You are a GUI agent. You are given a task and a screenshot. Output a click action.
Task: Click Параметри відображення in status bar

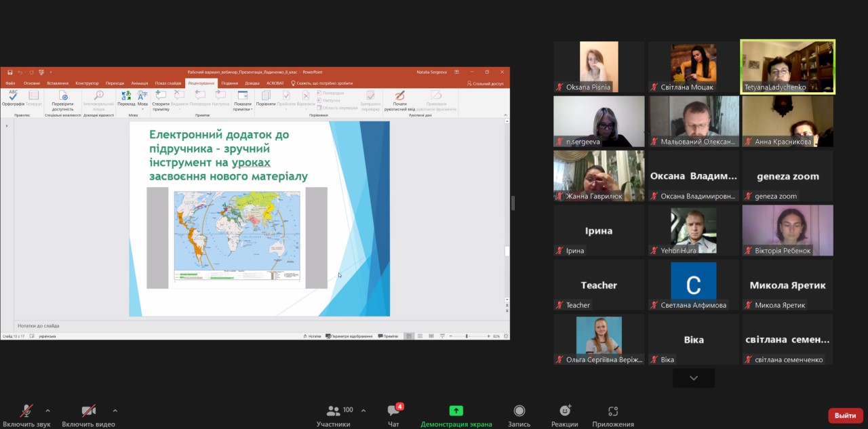[x=349, y=336]
